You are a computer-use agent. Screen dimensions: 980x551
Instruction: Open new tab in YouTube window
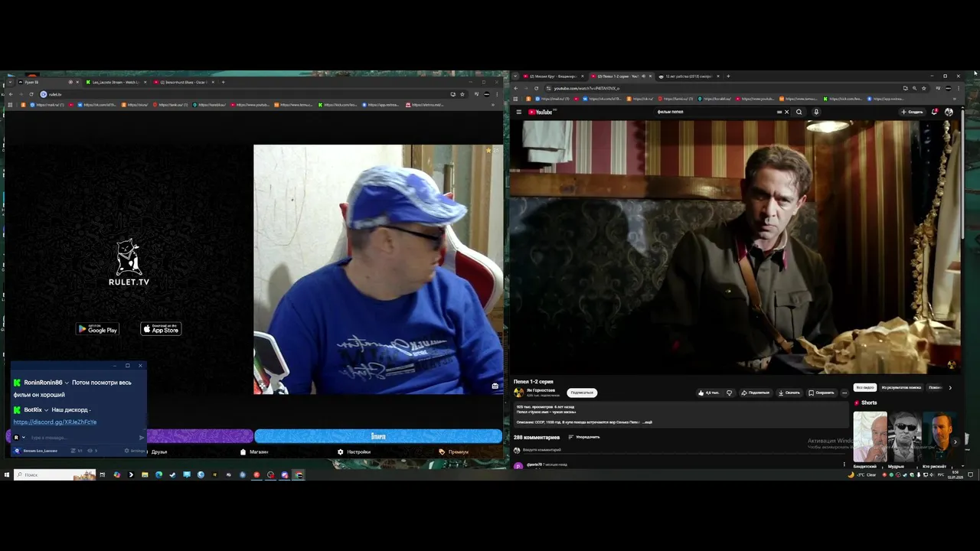pos(728,77)
